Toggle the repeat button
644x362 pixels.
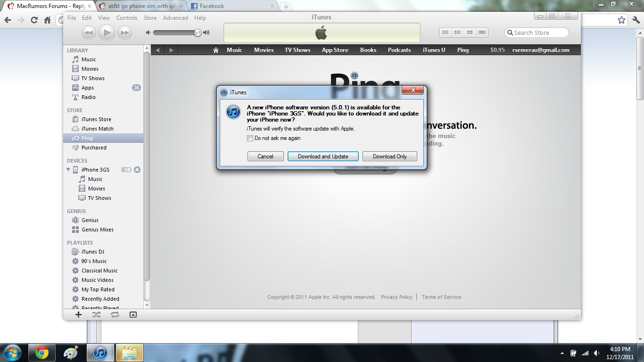(x=115, y=314)
